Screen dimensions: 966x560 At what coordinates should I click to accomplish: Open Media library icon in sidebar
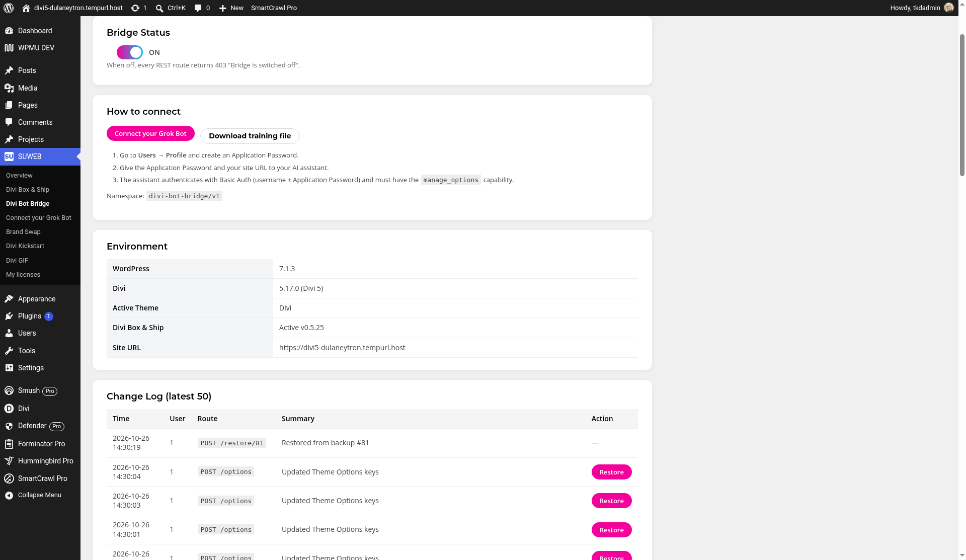(9, 88)
